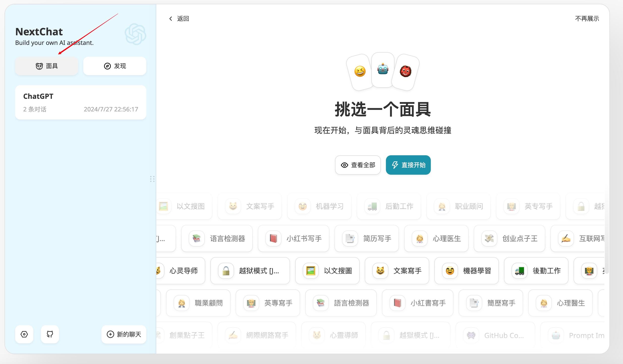Open the 小红书写手 mask card
The height and width of the screenshot is (364, 623).
click(293, 238)
